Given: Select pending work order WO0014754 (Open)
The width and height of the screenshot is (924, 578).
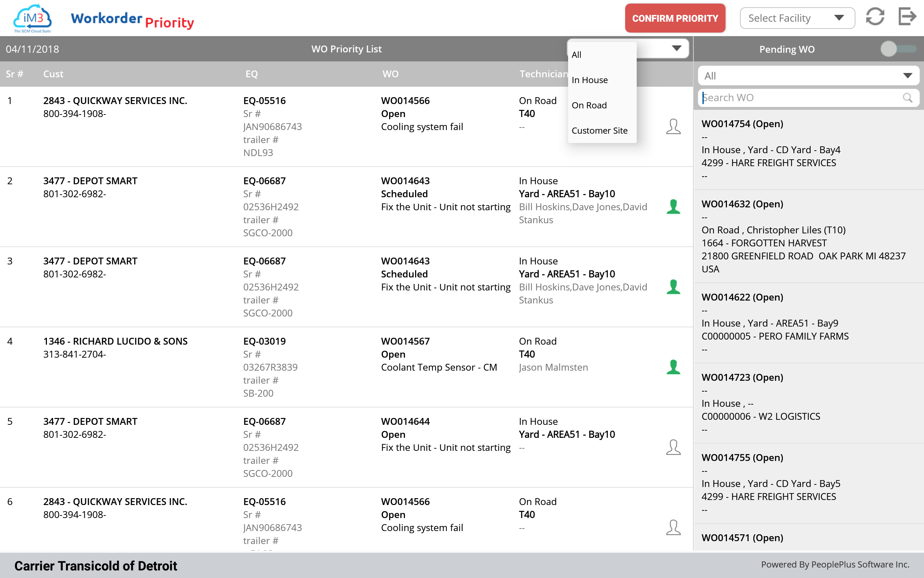Looking at the screenshot, I should (x=808, y=150).
